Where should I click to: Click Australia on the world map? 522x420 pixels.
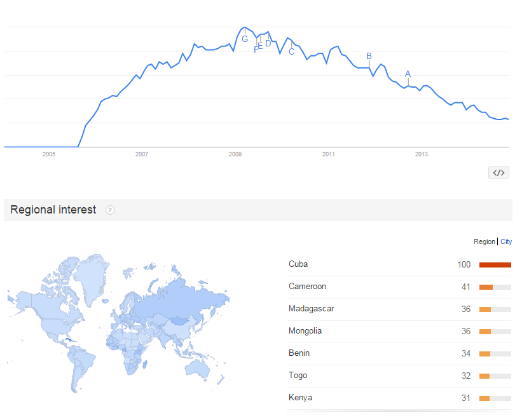point(197,369)
